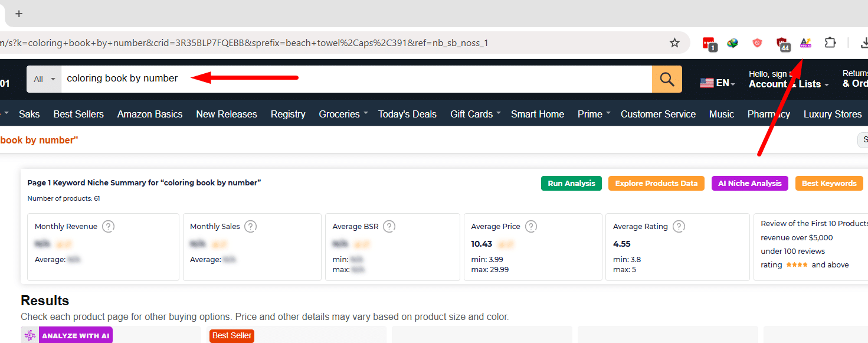Open a new browser tab
The height and width of the screenshot is (343, 868).
[19, 14]
